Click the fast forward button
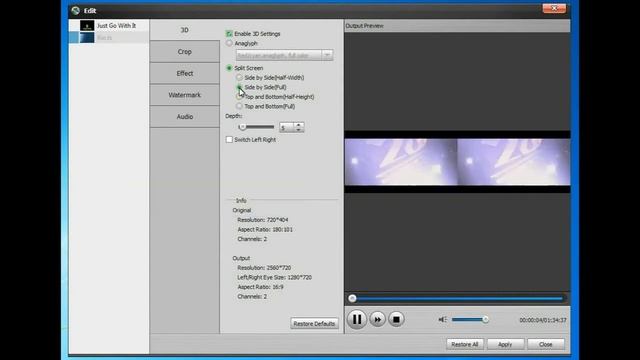Screen dimensions: 640x360 (x=378, y=319)
